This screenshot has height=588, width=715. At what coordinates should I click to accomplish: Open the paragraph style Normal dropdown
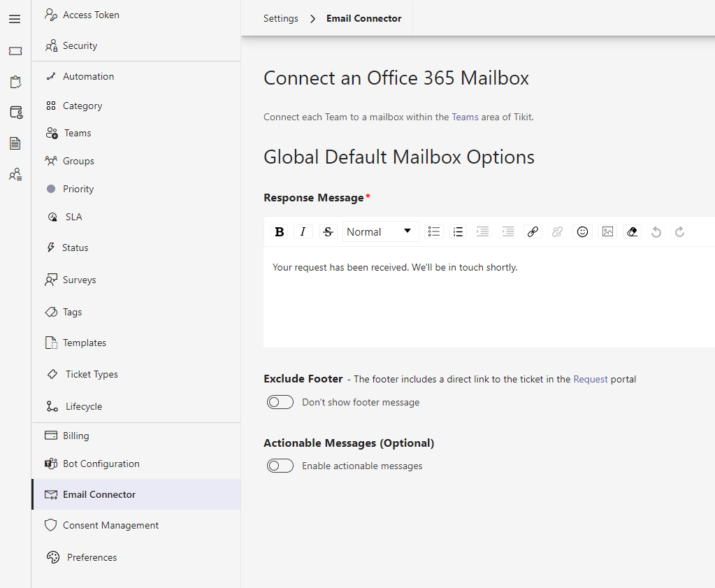(380, 231)
